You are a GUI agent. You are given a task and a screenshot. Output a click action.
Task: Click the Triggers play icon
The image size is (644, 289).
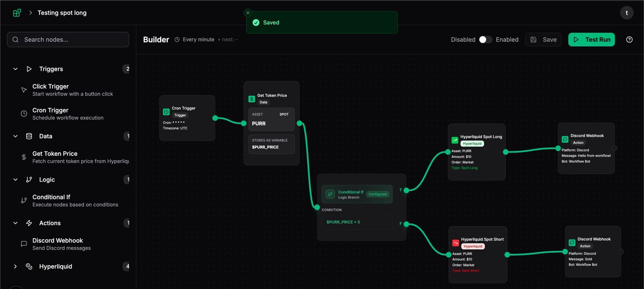coord(29,69)
